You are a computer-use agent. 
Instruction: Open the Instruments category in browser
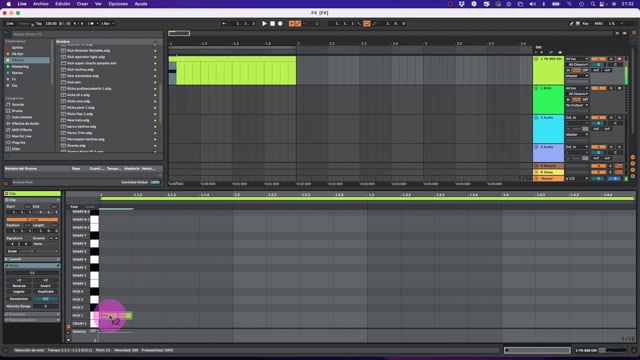point(22,117)
